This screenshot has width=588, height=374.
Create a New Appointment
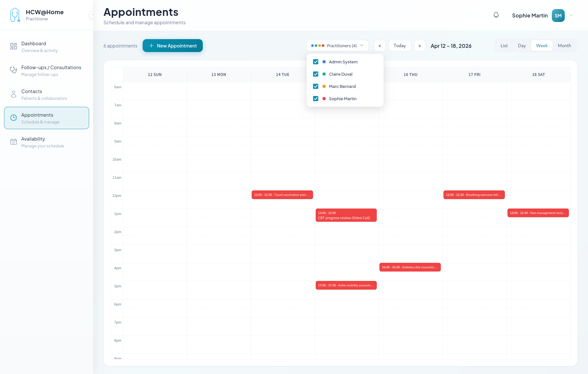(x=173, y=46)
